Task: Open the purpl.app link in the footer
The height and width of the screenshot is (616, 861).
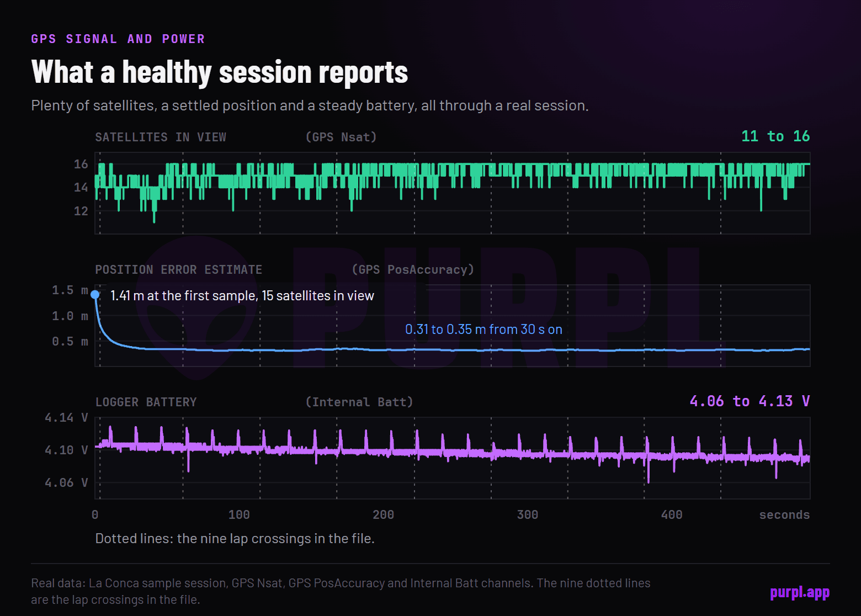Action: 800,592
